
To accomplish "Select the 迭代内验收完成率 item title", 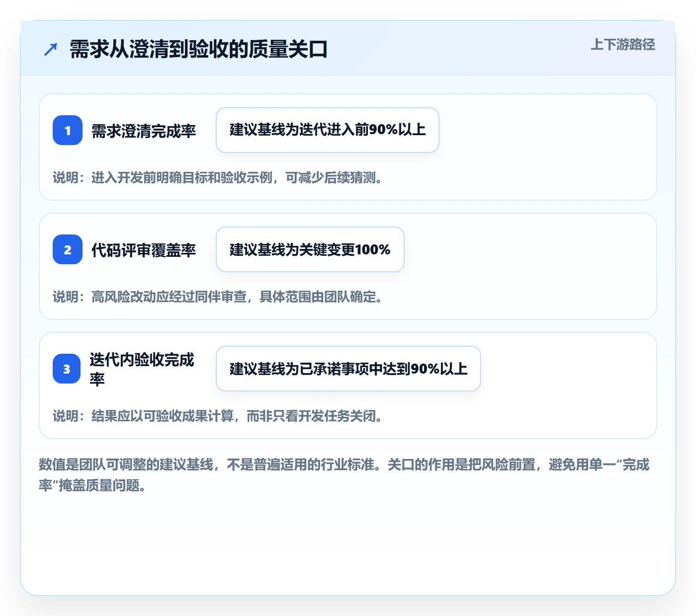I will tap(142, 369).
